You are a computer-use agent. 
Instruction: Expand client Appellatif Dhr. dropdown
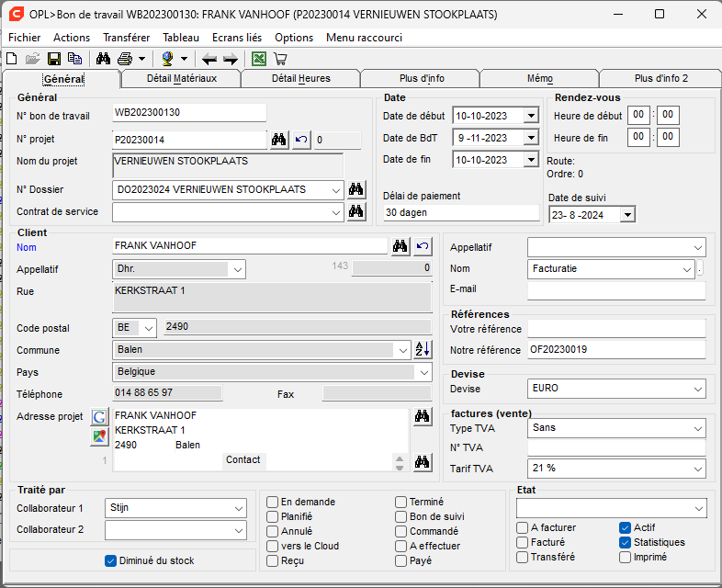click(238, 270)
